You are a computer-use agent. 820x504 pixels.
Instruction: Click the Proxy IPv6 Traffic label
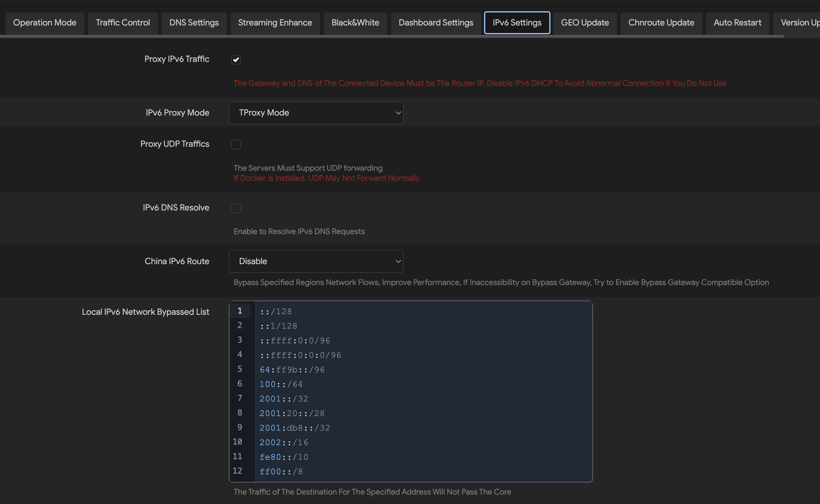(177, 59)
